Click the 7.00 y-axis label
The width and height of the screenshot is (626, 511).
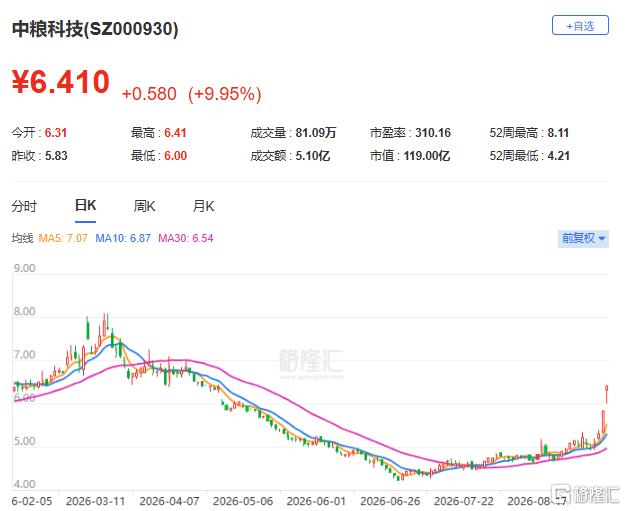tap(24, 355)
